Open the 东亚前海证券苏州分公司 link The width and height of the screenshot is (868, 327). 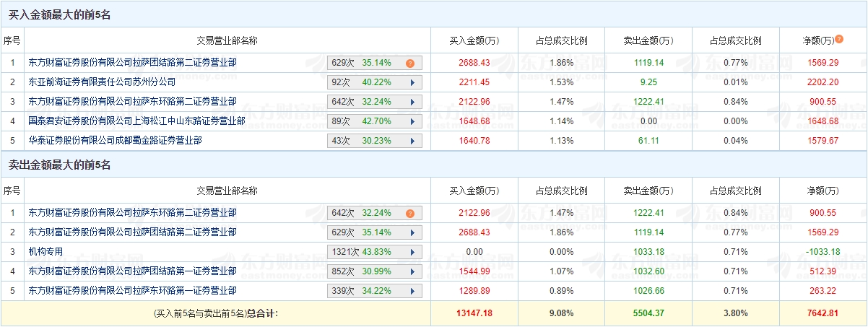pyautogui.click(x=102, y=82)
